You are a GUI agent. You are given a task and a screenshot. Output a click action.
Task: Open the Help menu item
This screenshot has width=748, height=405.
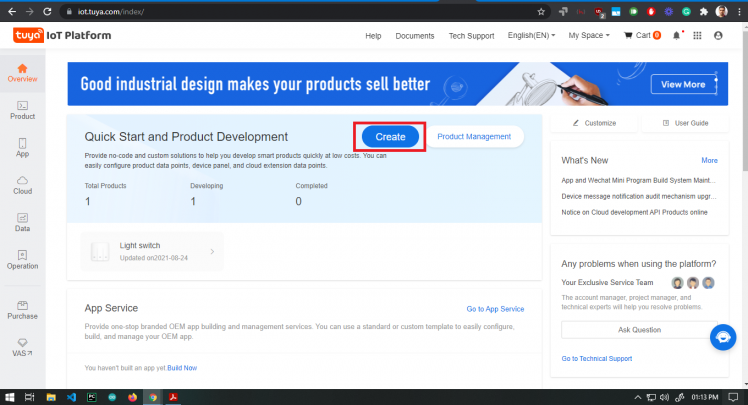[373, 36]
